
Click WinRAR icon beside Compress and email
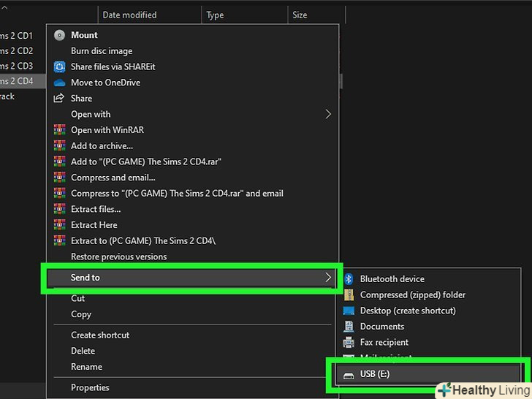coord(59,178)
